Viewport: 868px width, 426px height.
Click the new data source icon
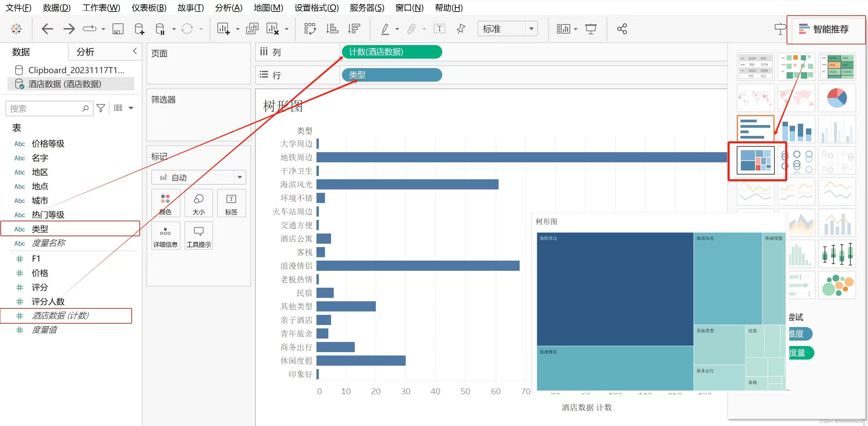(x=139, y=29)
